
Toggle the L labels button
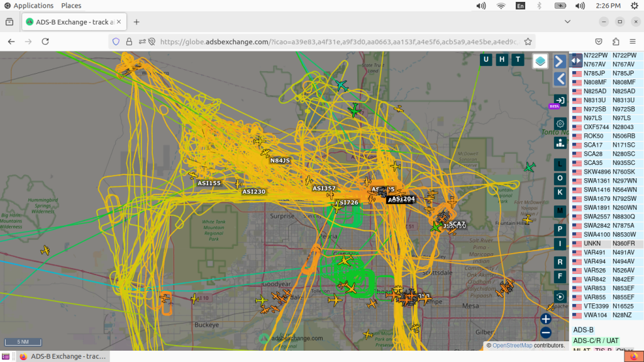click(560, 164)
